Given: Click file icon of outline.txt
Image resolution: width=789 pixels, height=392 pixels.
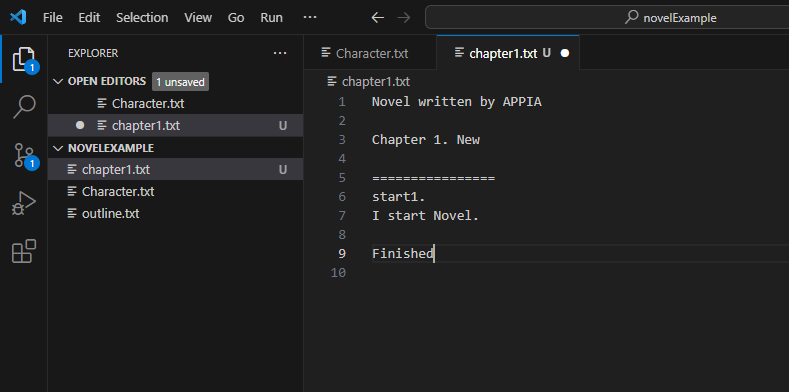Looking at the screenshot, I should (x=72, y=213).
